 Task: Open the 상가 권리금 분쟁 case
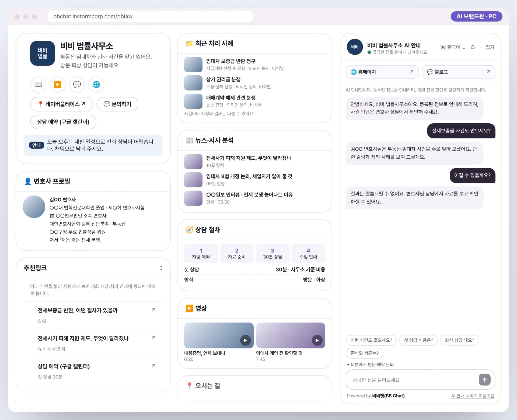point(254,83)
